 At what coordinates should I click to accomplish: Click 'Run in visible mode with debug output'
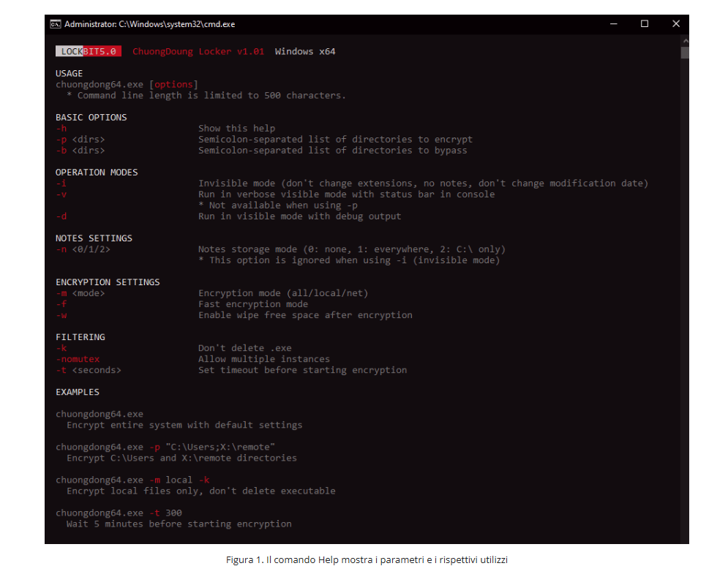click(299, 216)
